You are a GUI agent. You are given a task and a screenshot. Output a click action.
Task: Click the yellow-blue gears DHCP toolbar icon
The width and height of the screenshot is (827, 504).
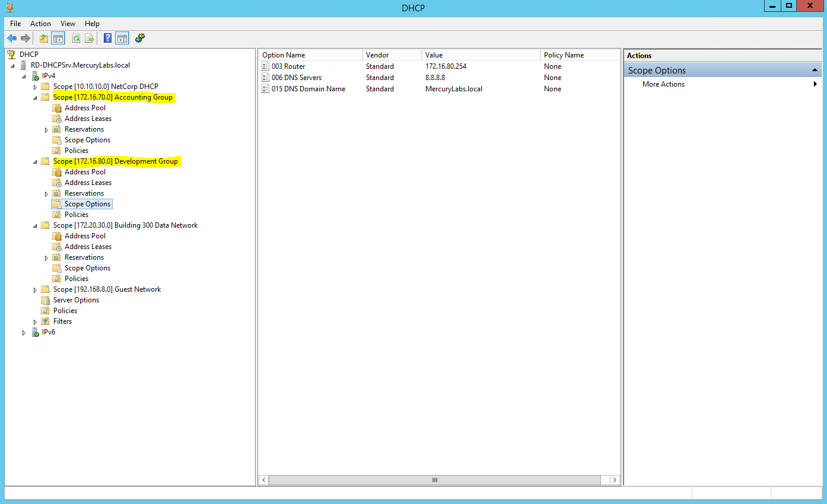click(140, 39)
